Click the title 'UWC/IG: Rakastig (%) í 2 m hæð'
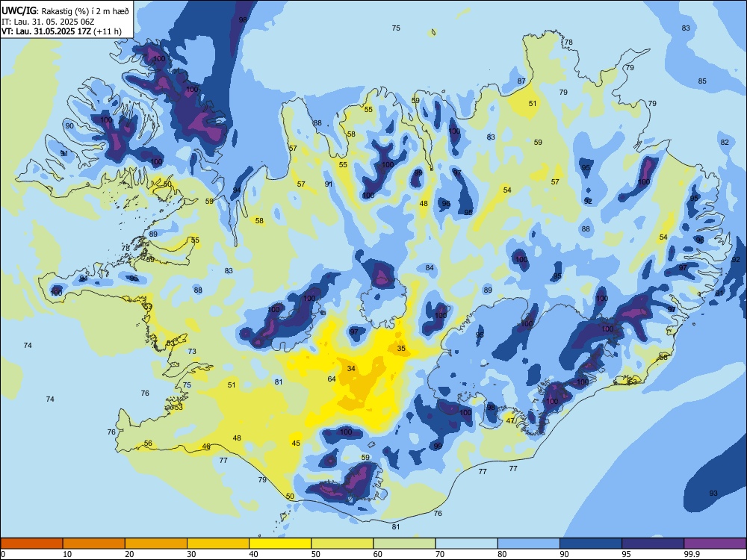 tap(65, 10)
